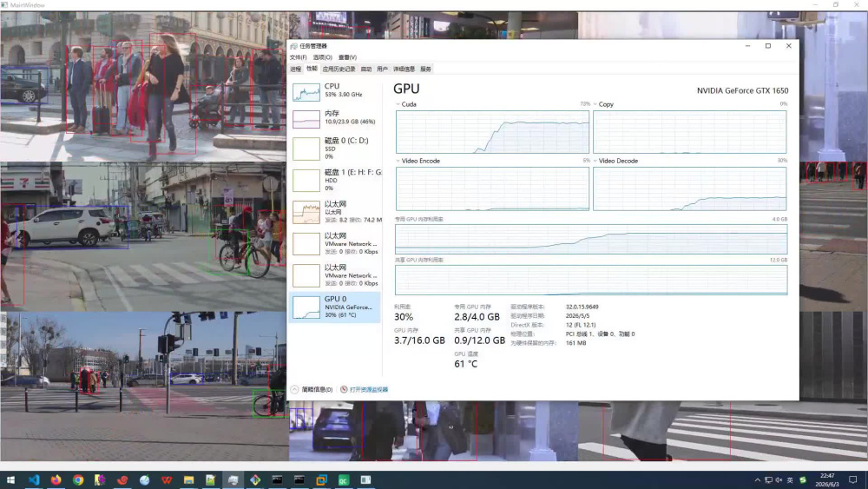Open the 查看(V) menu in Task Manager
This screenshot has height=489, width=868.
click(348, 57)
